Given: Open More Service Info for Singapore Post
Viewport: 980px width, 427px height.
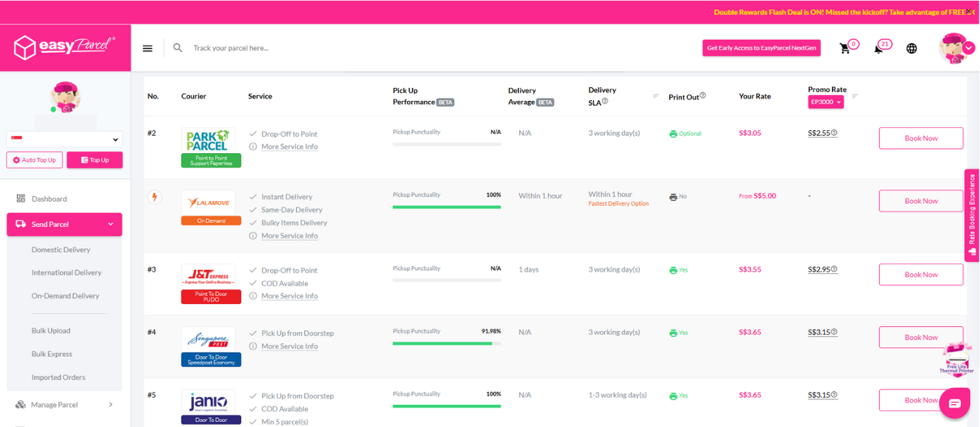Looking at the screenshot, I should 289,346.
